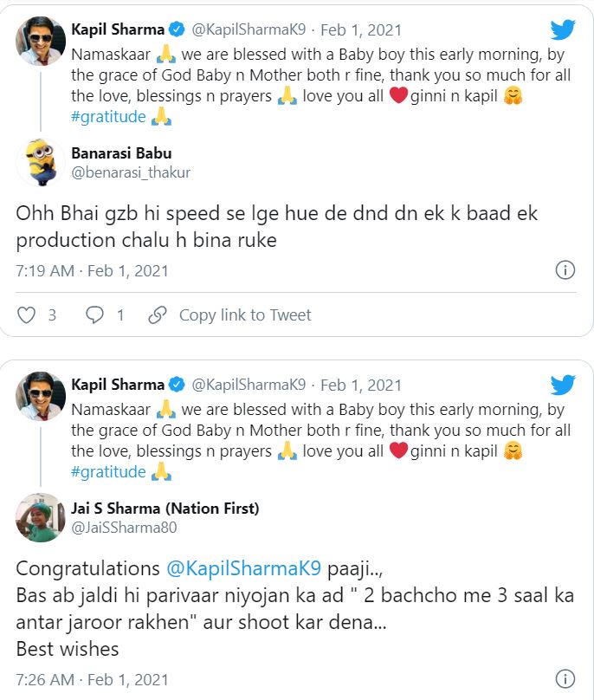Viewport: 594px width, 700px height.
Task: Click Copy link to Tweet text
Action: (245, 314)
